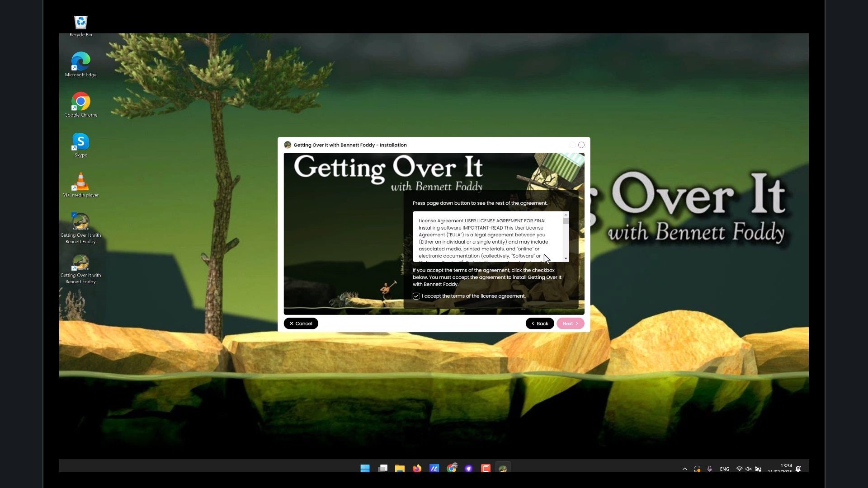Switch input language via ENG indicator
The height and width of the screenshot is (488, 868).
pyautogui.click(x=724, y=469)
